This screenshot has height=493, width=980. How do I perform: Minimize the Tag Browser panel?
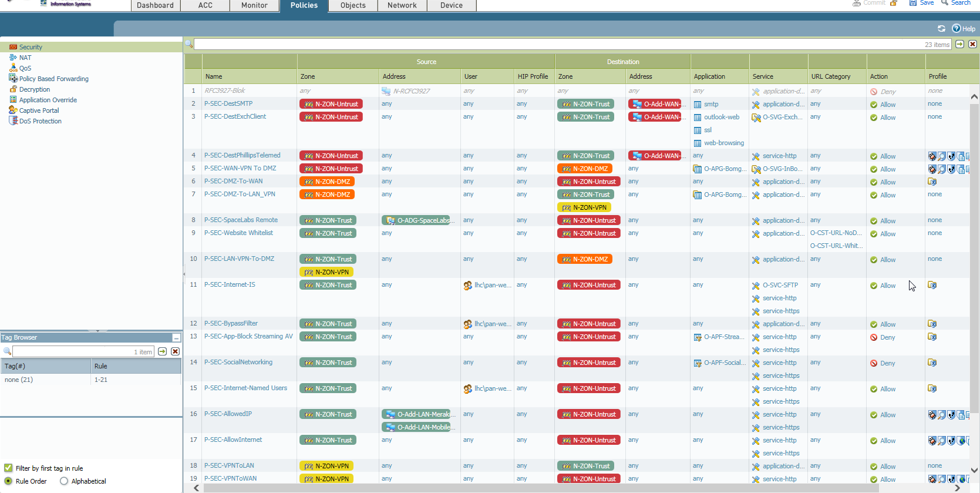pyautogui.click(x=176, y=338)
